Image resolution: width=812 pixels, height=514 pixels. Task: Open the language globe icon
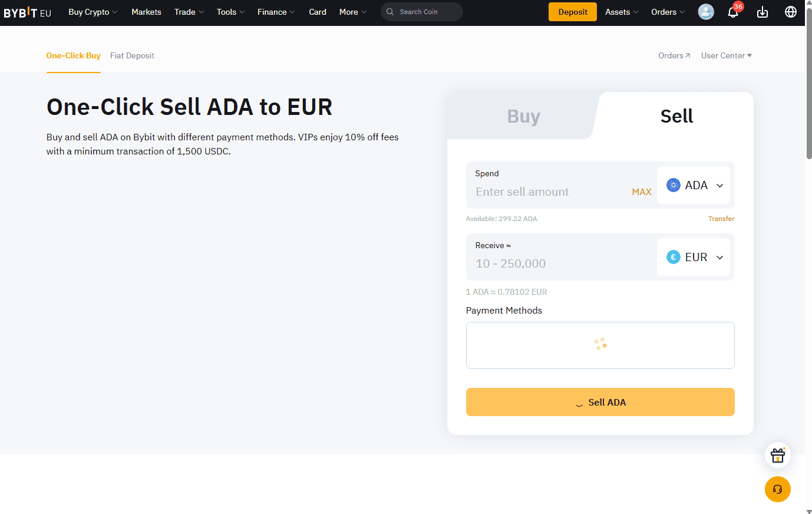click(791, 12)
